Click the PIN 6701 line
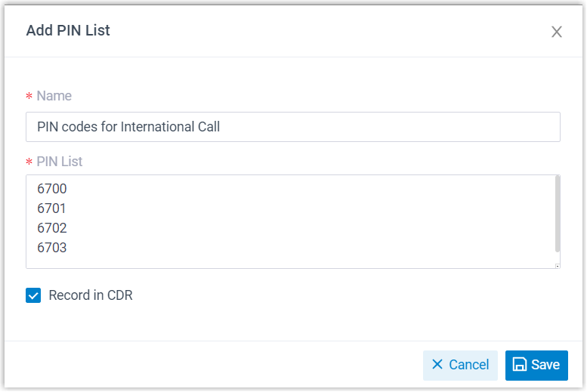Image resolution: width=587 pixels, height=392 pixels. click(x=52, y=208)
